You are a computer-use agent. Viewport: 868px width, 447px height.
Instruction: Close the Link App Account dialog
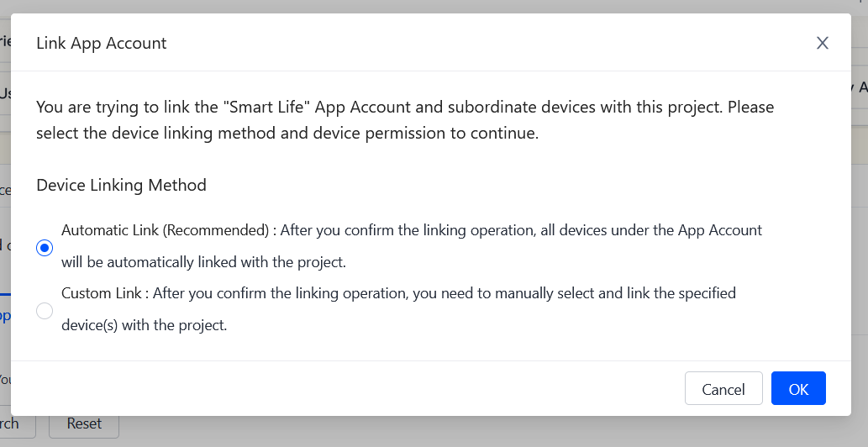tap(822, 43)
